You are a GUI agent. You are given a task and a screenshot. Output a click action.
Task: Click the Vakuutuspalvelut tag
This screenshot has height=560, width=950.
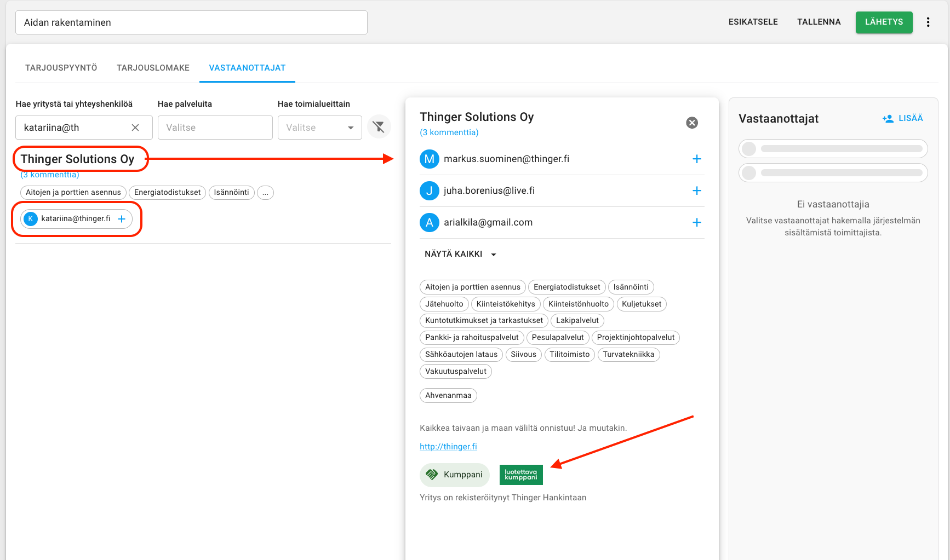pos(456,371)
